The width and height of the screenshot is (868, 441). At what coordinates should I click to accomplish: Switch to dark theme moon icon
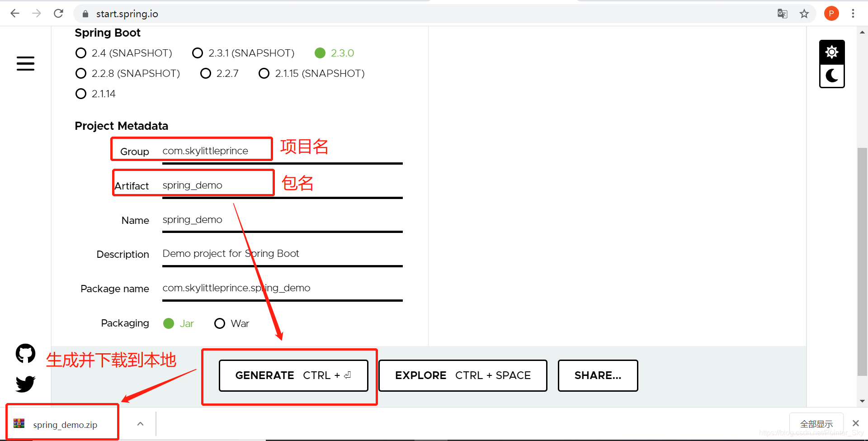tap(832, 76)
